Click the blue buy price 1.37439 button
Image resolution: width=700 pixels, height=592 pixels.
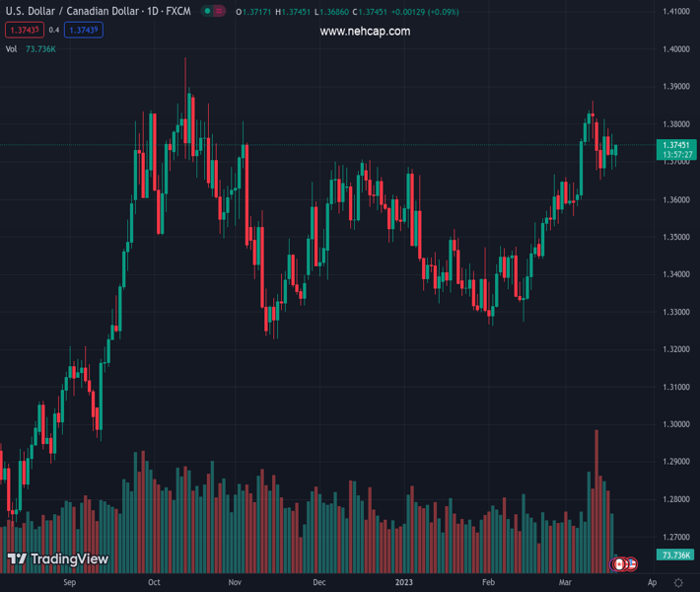(84, 30)
